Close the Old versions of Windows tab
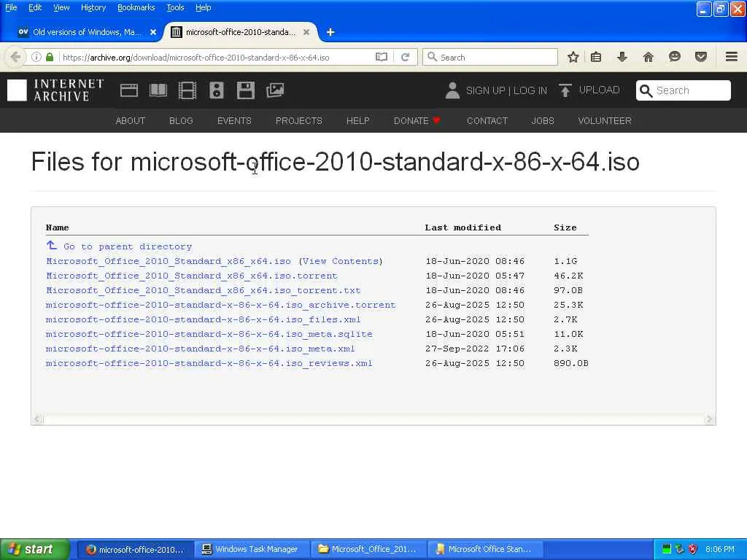Image resolution: width=747 pixels, height=560 pixels. [x=153, y=32]
